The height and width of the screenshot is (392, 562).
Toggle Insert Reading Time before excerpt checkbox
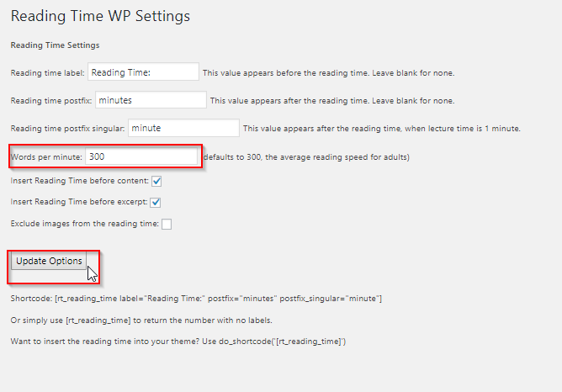tap(155, 202)
